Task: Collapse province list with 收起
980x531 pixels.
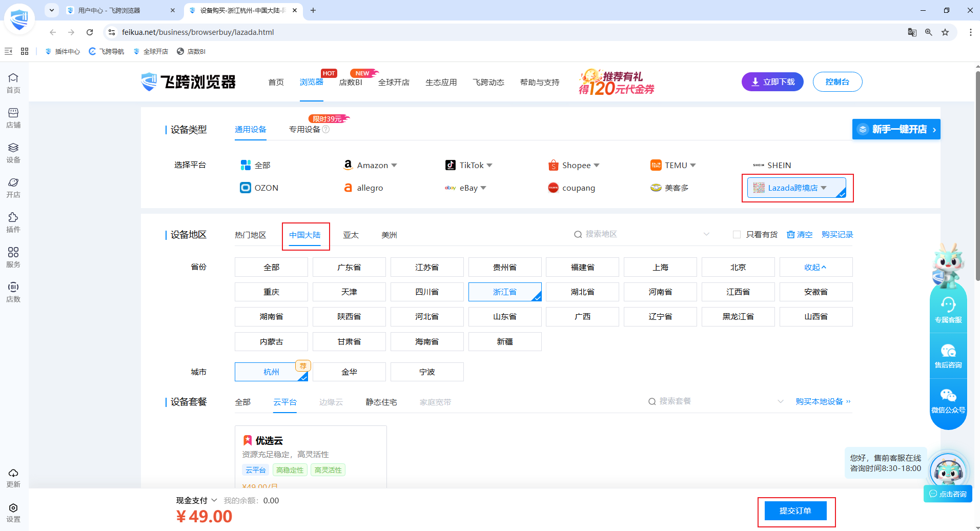Action: [x=815, y=267]
